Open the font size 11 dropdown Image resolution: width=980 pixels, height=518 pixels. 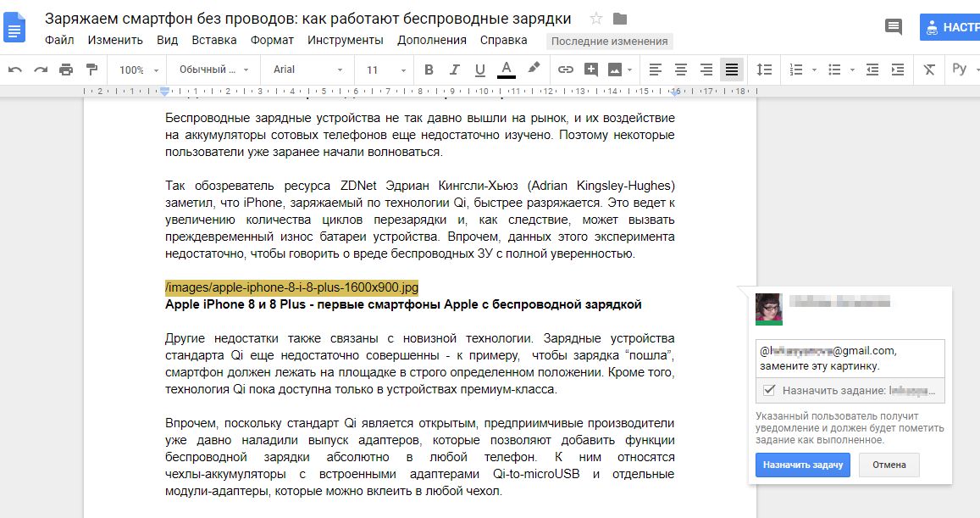pos(385,70)
